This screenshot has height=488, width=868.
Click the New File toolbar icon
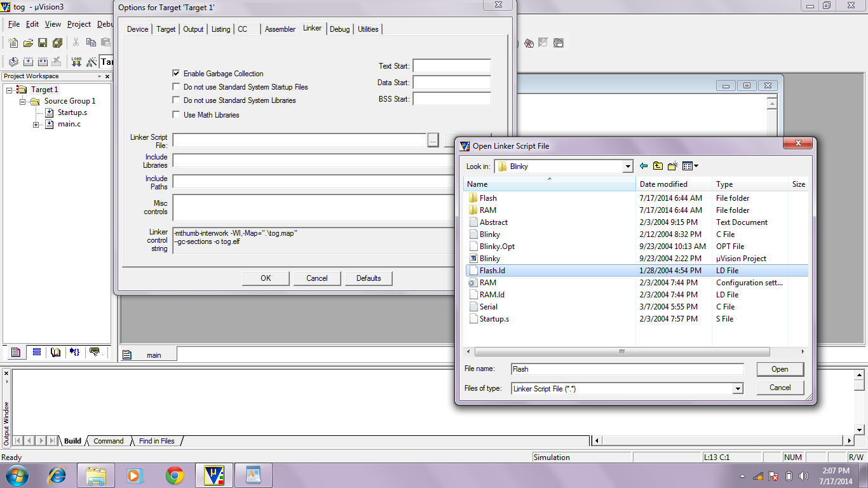pos(13,43)
